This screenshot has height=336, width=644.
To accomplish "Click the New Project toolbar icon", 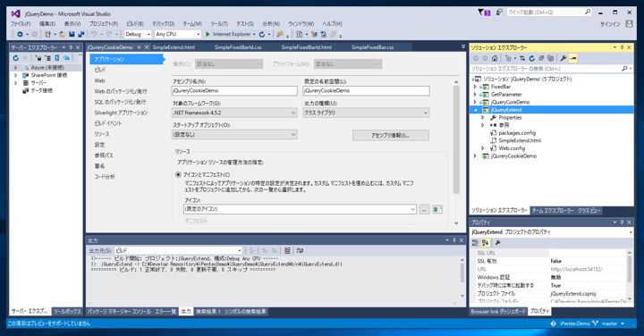I will pos(48,35).
